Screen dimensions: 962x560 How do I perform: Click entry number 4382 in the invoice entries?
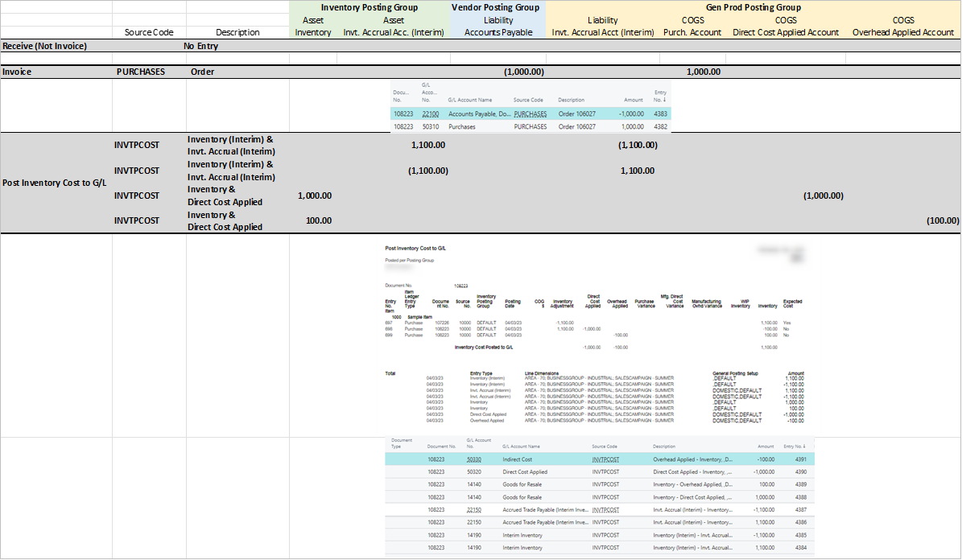tap(660, 127)
